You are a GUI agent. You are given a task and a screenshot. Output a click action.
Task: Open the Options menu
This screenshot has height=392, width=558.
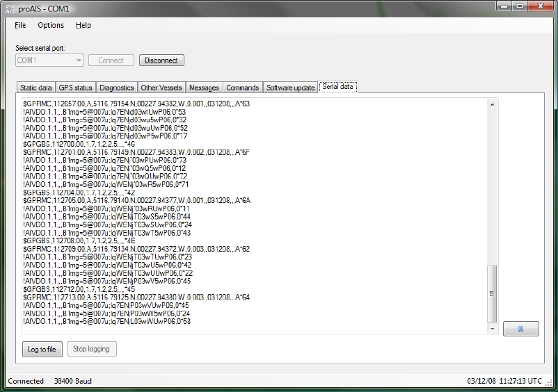coord(51,25)
